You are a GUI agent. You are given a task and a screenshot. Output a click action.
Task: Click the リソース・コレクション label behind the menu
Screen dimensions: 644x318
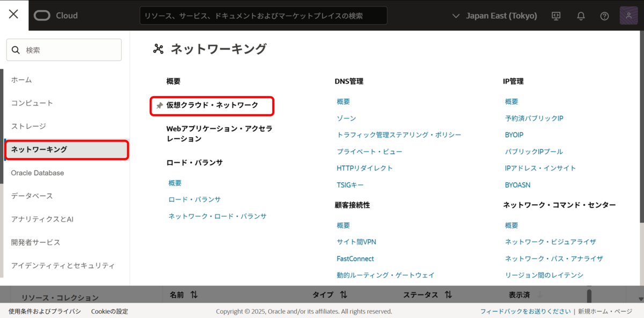click(x=60, y=298)
